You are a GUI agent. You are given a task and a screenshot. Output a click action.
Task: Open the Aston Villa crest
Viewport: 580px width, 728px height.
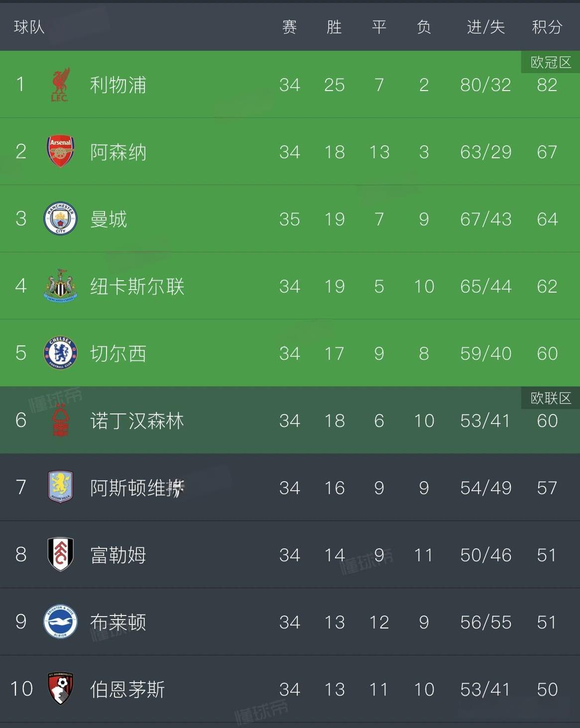pos(60,487)
